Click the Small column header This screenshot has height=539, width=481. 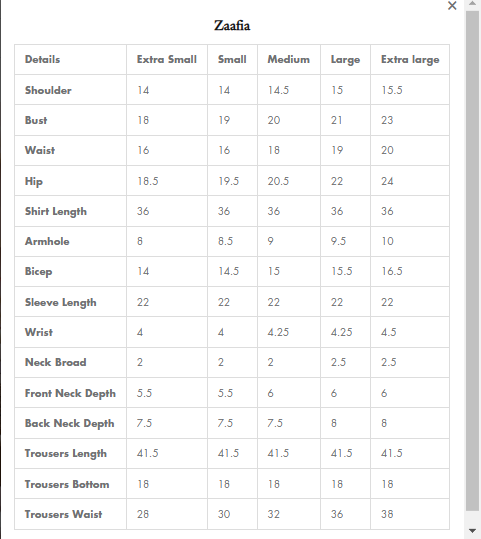pos(232,59)
